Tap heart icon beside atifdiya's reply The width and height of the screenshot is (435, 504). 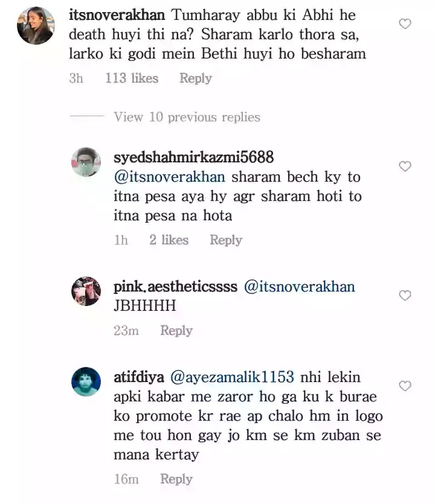(405, 386)
